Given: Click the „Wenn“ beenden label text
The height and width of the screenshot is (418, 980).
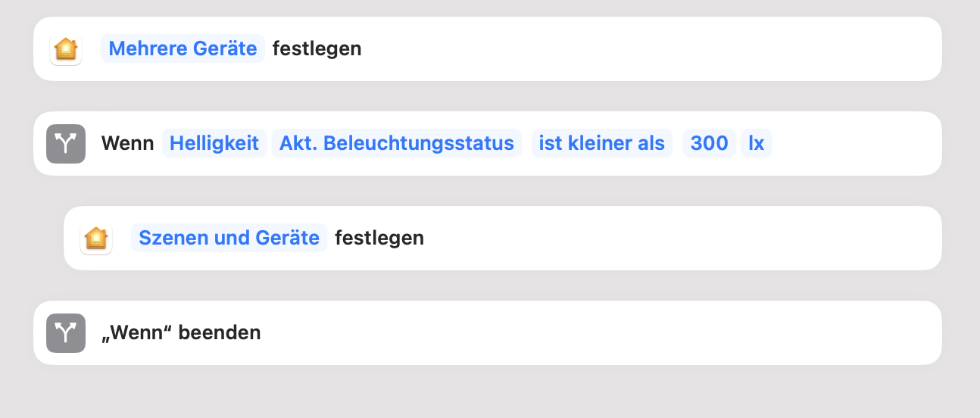Looking at the screenshot, I should tap(181, 332).
